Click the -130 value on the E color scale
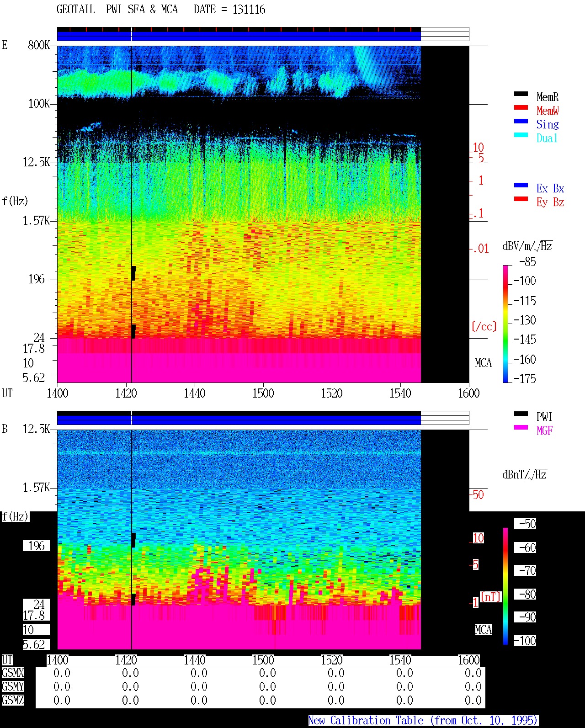This screenshot has width=585, height=728. point(525,320)
